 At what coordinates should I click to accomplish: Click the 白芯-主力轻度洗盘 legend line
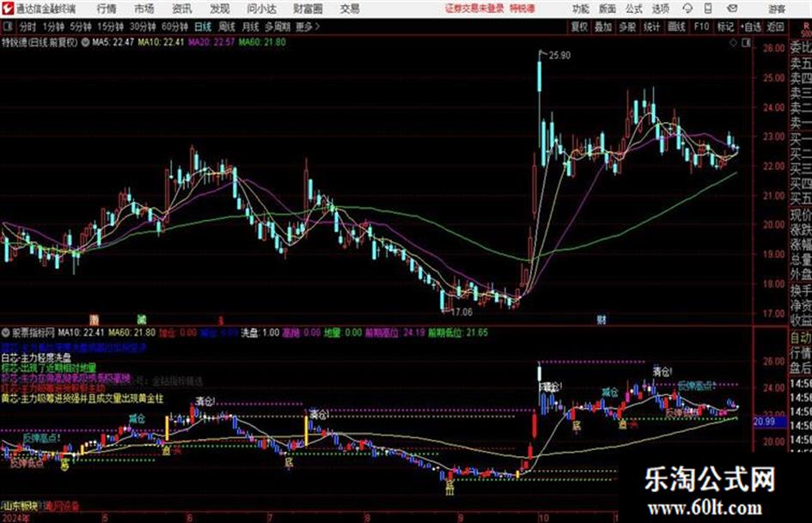36,357
